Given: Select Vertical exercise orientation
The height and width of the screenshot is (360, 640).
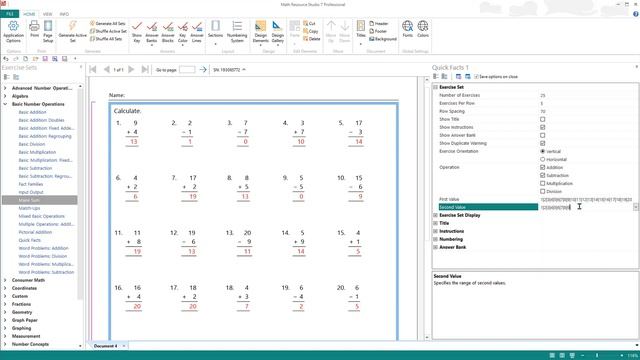Looking at the screenshot, I should tap(542, 151).
